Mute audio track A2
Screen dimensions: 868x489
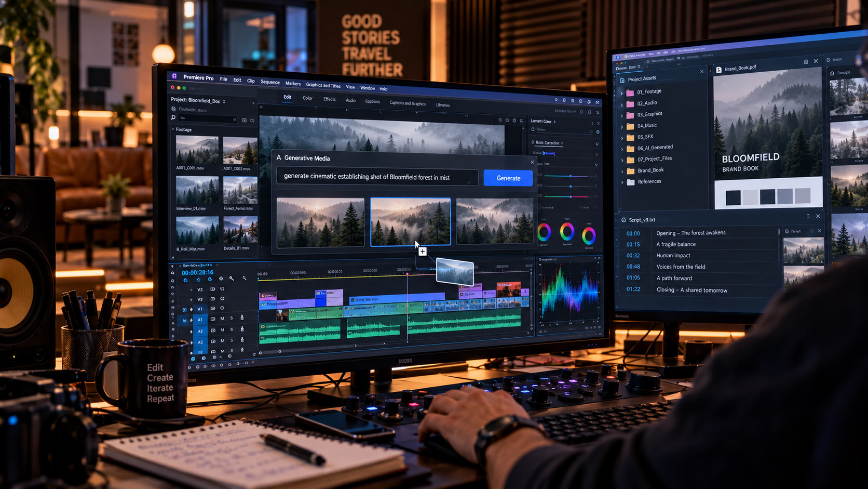pyautogui.click(x=223, y=330)
